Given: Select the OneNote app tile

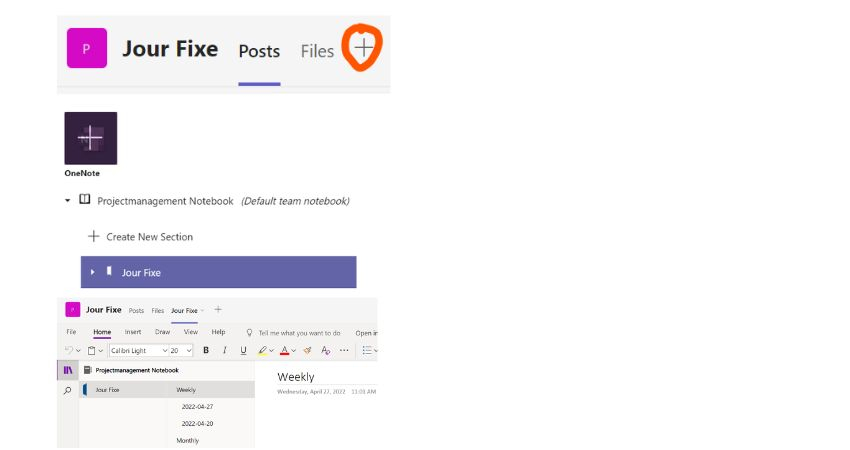Looking at the screenshot, I should (91, 138).
